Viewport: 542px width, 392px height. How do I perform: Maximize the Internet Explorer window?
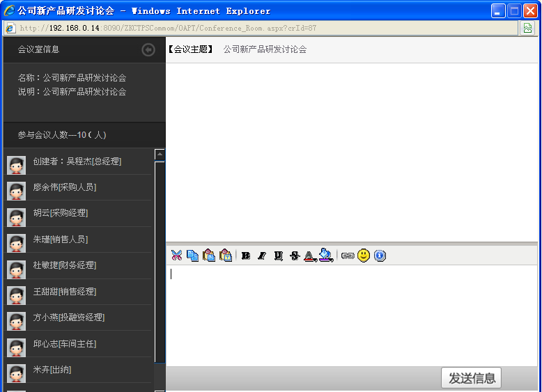[x=514, y=11]
